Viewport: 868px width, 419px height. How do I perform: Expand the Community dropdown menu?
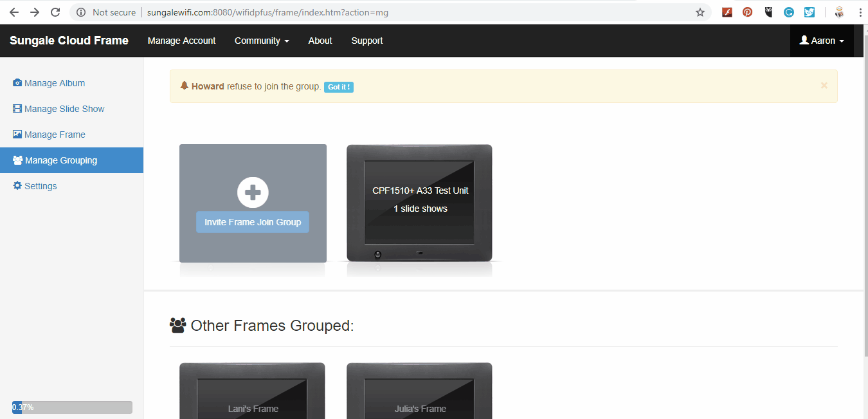[x=262, y=41]
